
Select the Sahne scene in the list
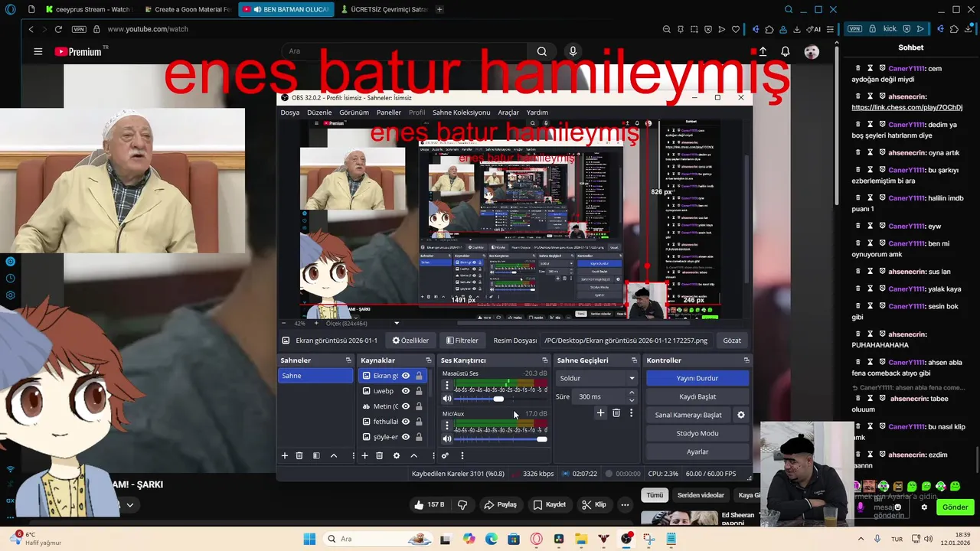tap(315, 376)
